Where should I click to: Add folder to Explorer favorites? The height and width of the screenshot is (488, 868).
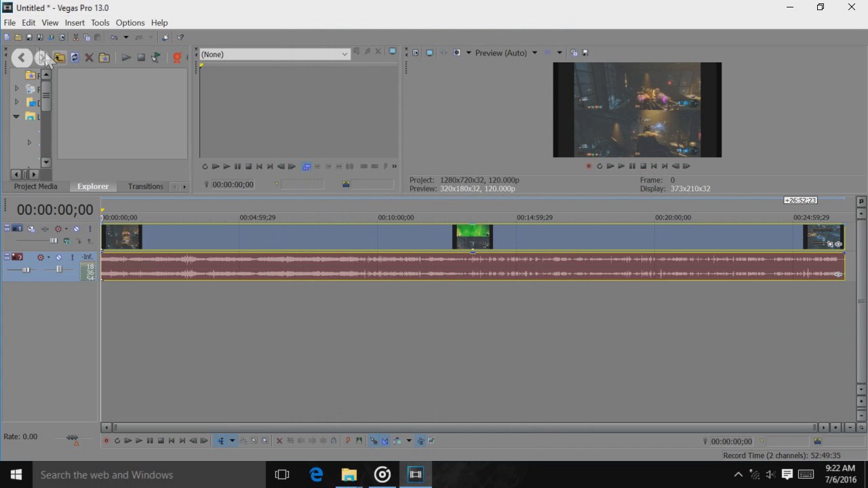(104, 58)
